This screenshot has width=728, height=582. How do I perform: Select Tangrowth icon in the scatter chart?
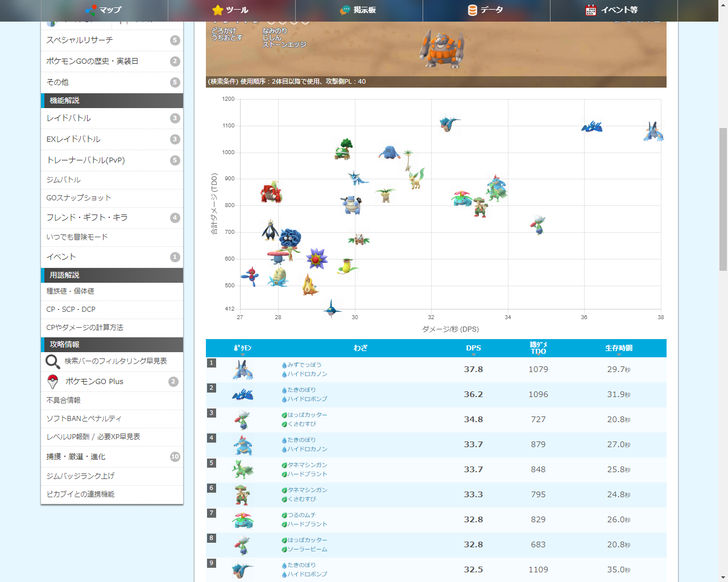pyautogui.click(x=390, y=152)
